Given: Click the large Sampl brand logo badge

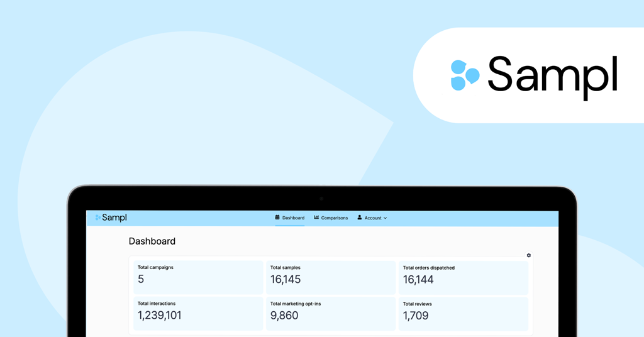Looking at the screenshot, I should (x=528, y=75).
